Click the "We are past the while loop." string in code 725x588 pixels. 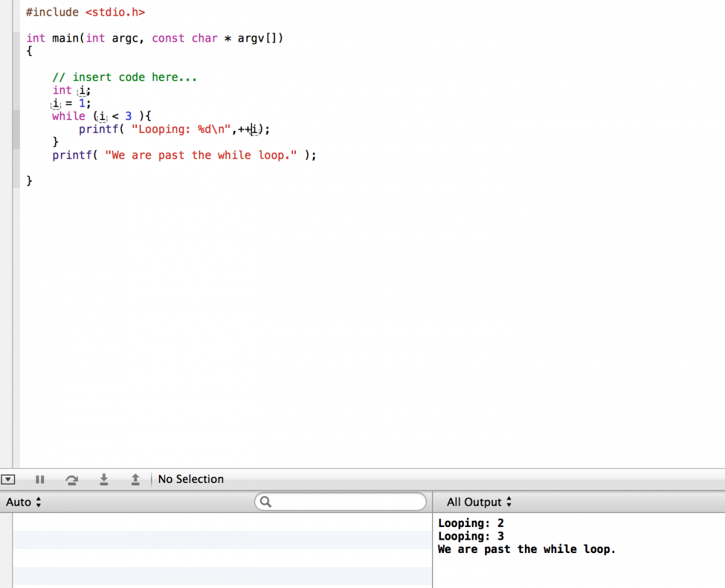point(201,155)
